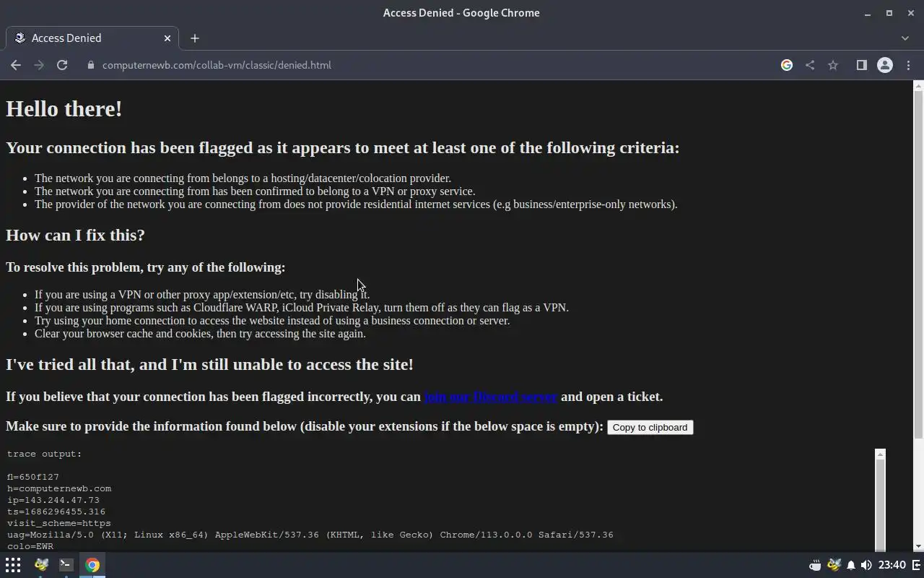
Task: Click the fl=650f127 trace line
Action: click(x=33, y=477)
